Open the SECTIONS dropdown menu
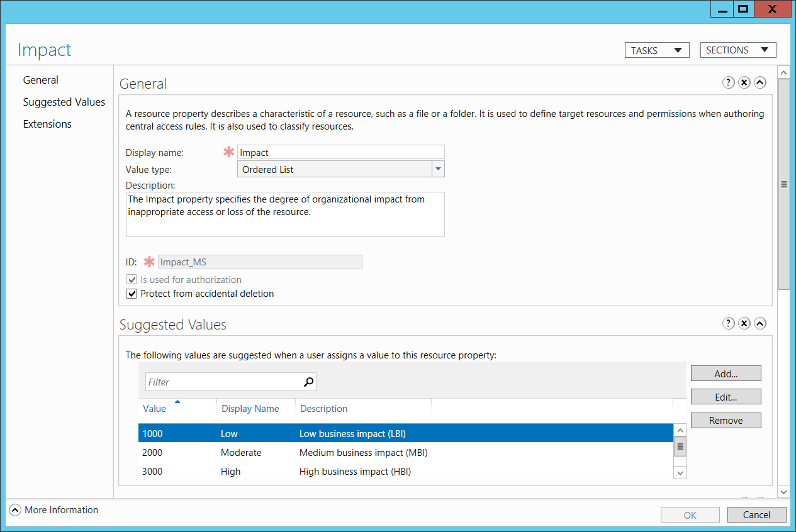 click(x=737, y=50)
